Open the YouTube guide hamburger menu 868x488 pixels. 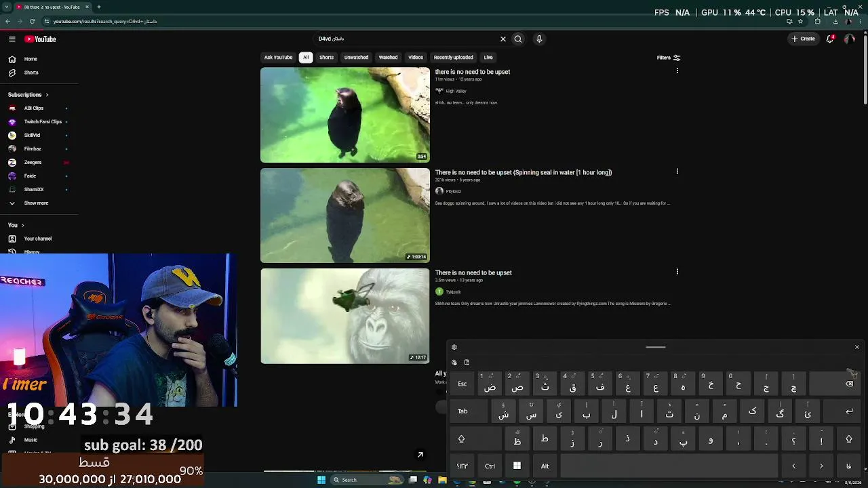[12, 39]
